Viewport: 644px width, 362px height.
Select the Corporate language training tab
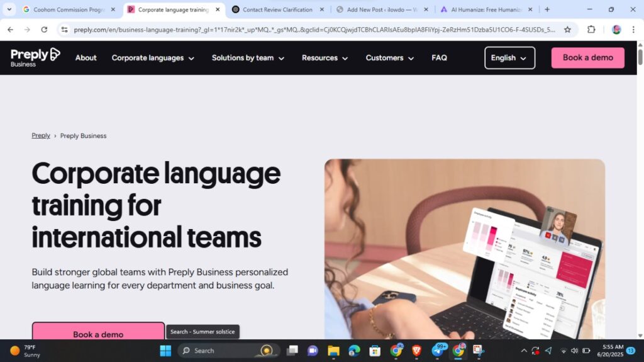point(174,9)
